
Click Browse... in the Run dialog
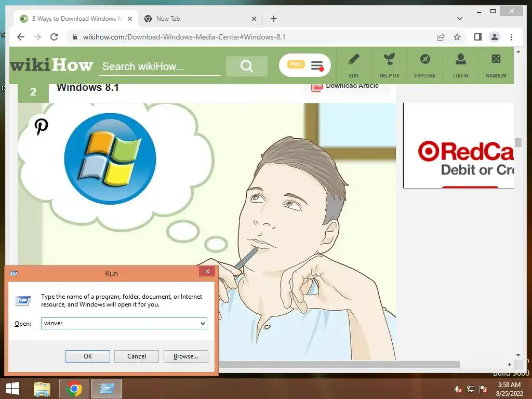(x=185, y=356)
